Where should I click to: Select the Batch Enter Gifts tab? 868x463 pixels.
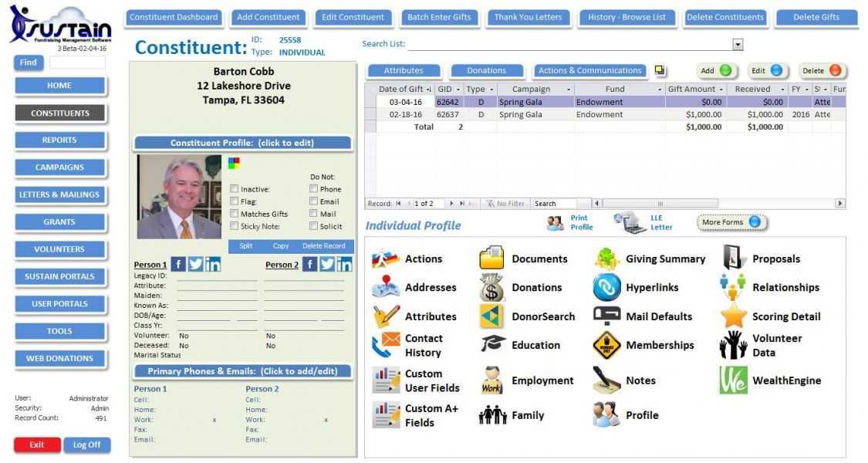[x=440, y=17]
